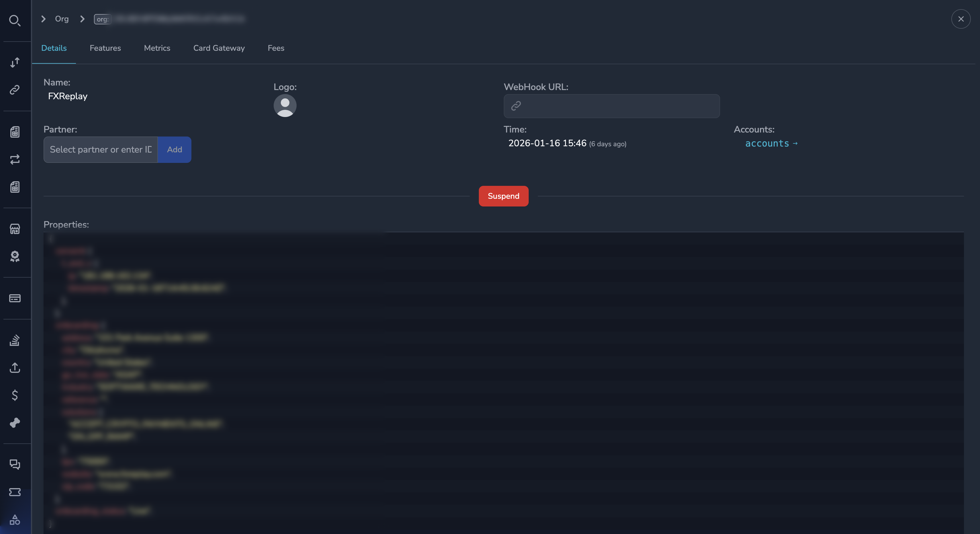
Task: Open the repeat arrows exchange icon
Action: [x=15, y=159]
